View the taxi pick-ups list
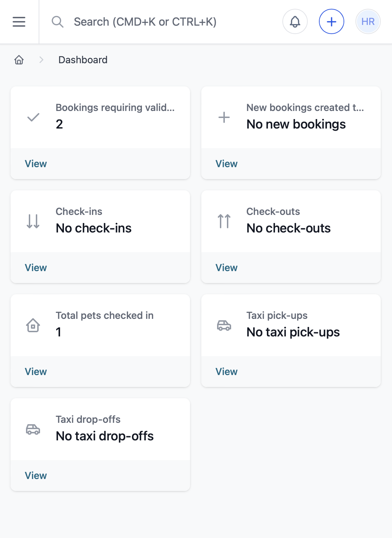The image size is (392, 538). coord(227,372)
